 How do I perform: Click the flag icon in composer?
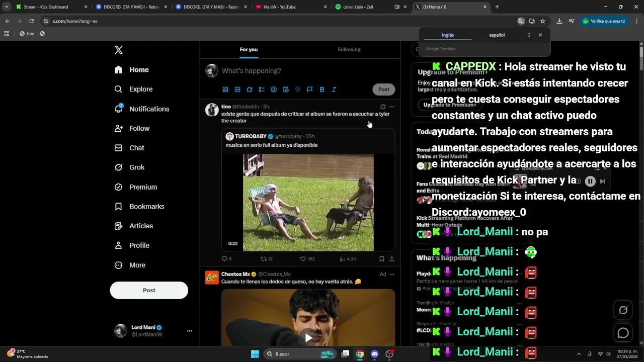pos(310,89)
